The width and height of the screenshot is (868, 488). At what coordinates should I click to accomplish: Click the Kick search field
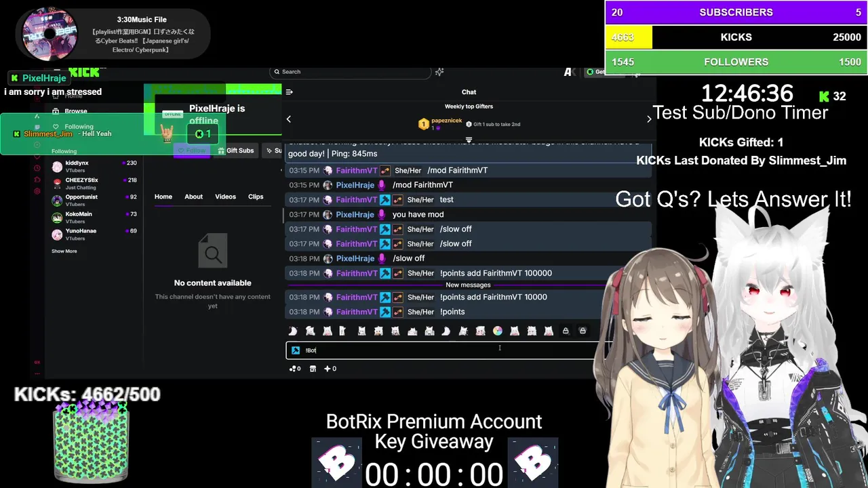click(350, 72)
